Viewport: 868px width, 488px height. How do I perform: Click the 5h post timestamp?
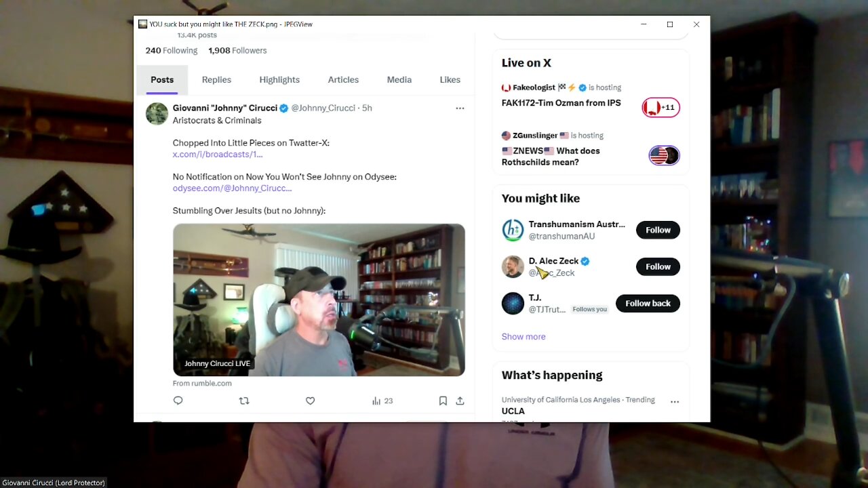[x=367, y=108]
